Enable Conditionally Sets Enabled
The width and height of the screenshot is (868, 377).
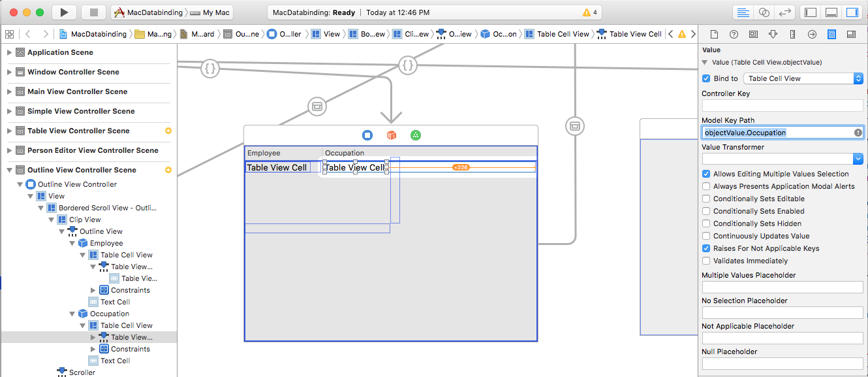[x=706, y=211]
